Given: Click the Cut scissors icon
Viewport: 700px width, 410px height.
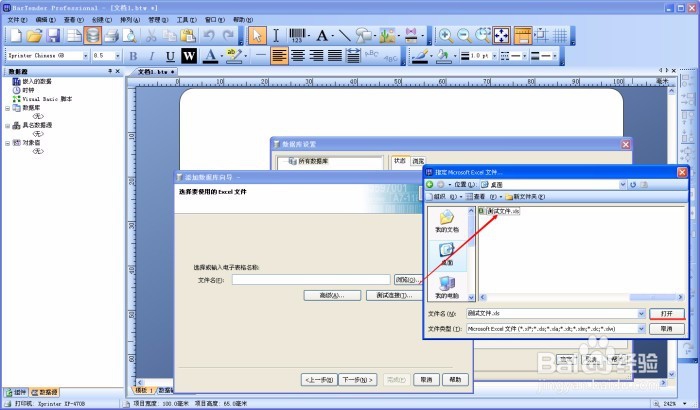Looking at the screenshot, I should tap(151, 36).
